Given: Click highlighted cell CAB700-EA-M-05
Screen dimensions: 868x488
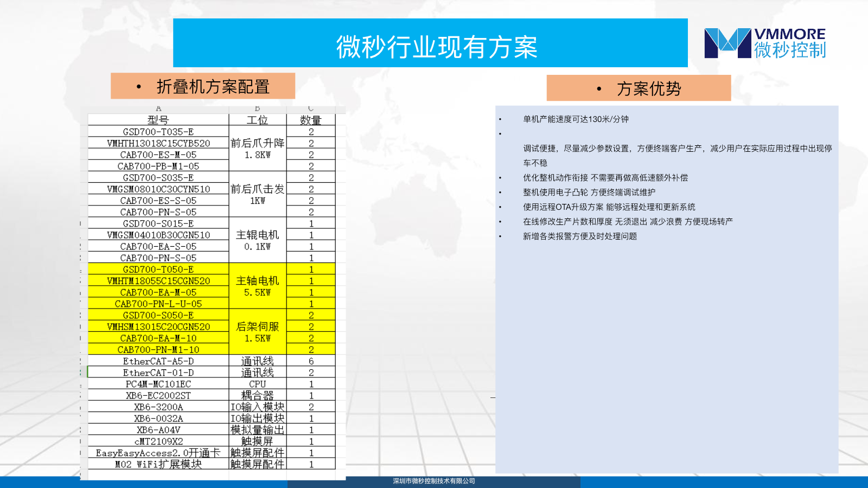Looking at the screenshot, I should [x=158, y=292].
